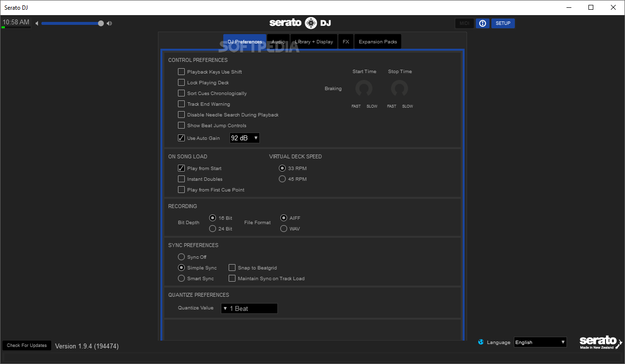The height and width of the screenshot is (364, 625).
Task: Enable Show Beat Jump Controls
Action: [x=181, y=125]
